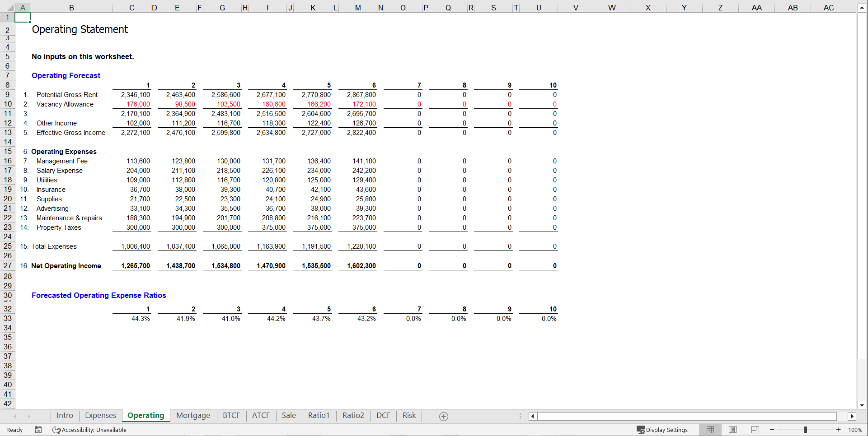Screen dimensions: 868x436
Task: Add a new worksheet with plus icon
Action: pyautogui.click(x=443, y=416)
